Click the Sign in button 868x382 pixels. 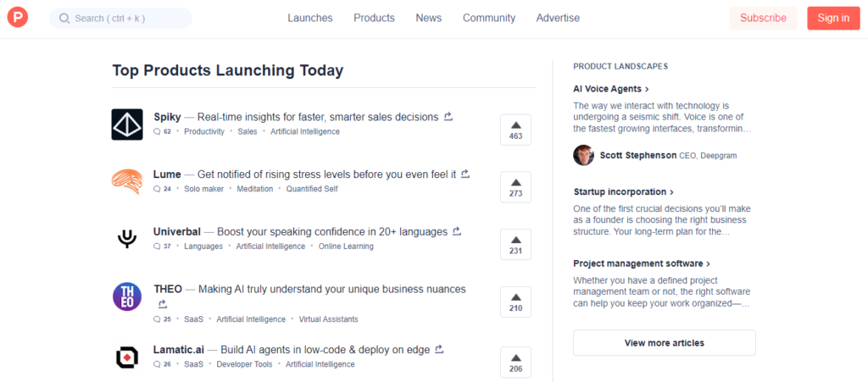click(x=833, y=19)
